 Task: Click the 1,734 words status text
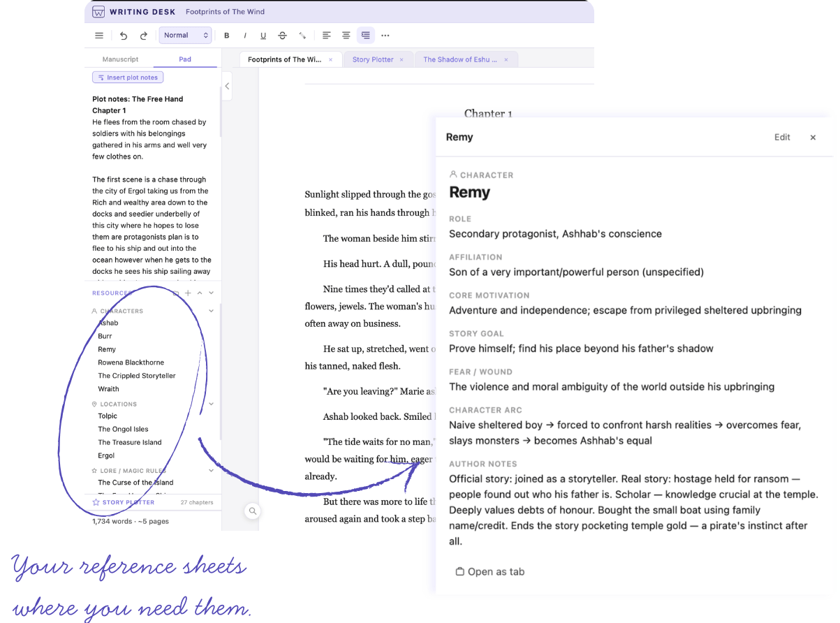(131, 521)
